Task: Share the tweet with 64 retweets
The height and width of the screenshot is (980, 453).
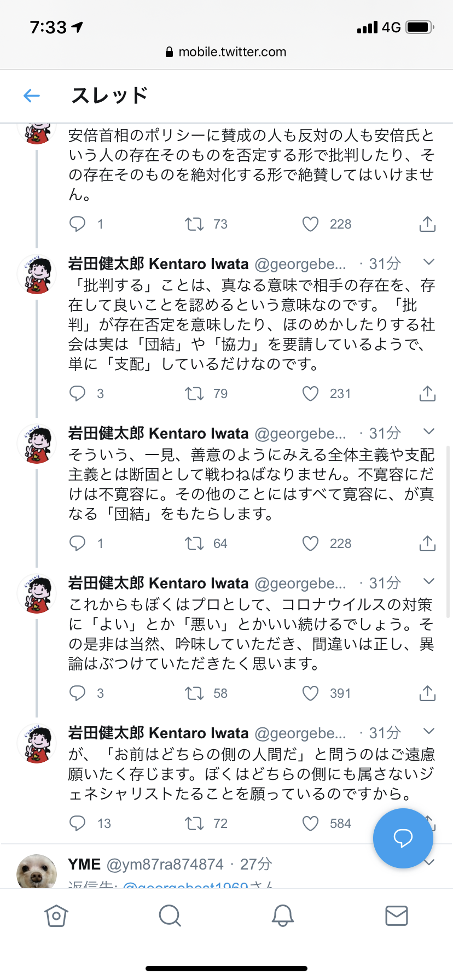Action: click(427, 544)
